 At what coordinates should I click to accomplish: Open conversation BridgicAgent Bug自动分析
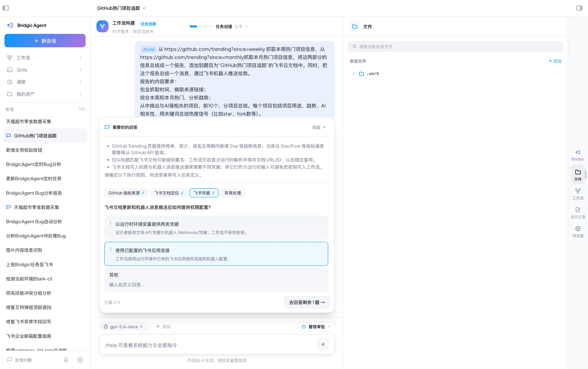point(45,221)
